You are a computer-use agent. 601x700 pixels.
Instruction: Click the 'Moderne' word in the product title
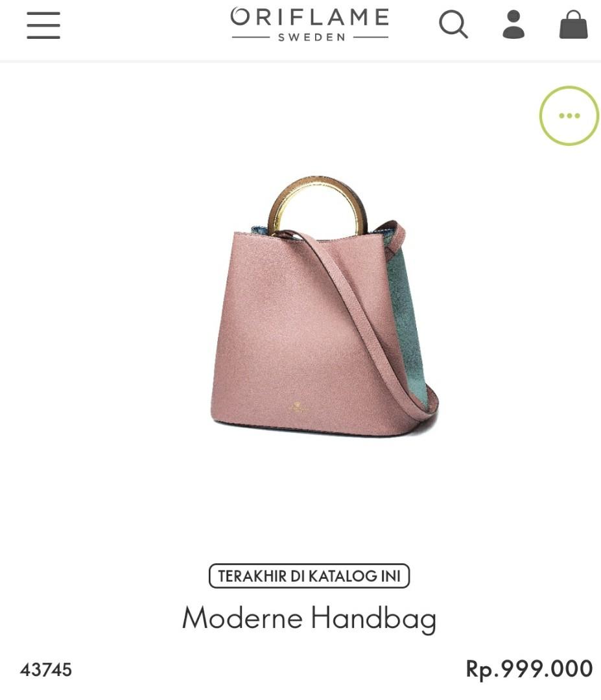point(242,618)
